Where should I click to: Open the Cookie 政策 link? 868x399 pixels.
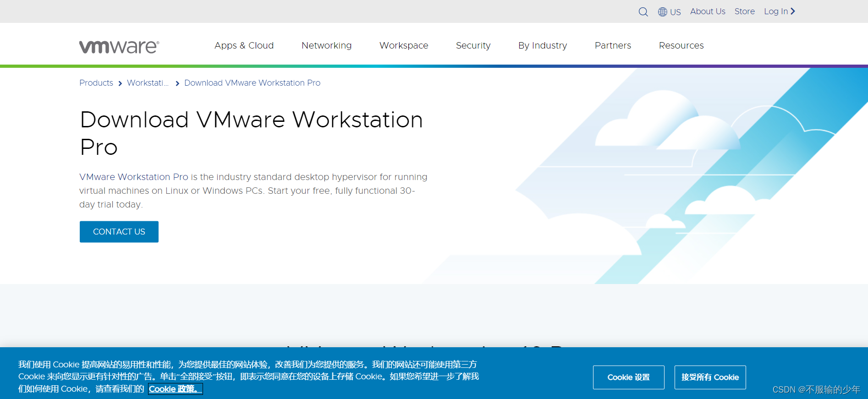pos(175,389)
